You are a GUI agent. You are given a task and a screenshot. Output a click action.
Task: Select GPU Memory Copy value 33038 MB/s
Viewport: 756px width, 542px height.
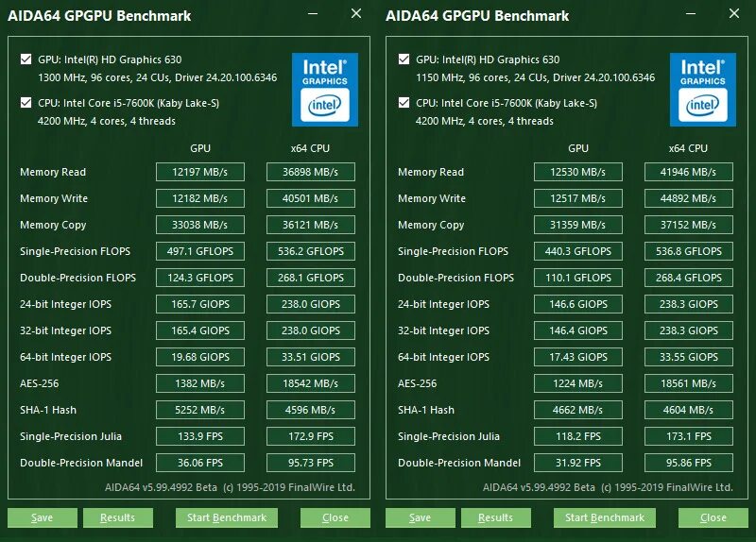pyautogui.click(x=200, y=225)
